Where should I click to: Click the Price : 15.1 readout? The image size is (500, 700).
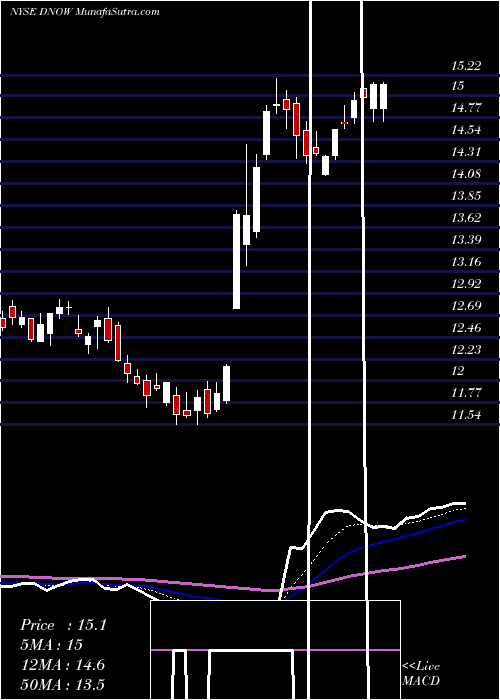63,625
